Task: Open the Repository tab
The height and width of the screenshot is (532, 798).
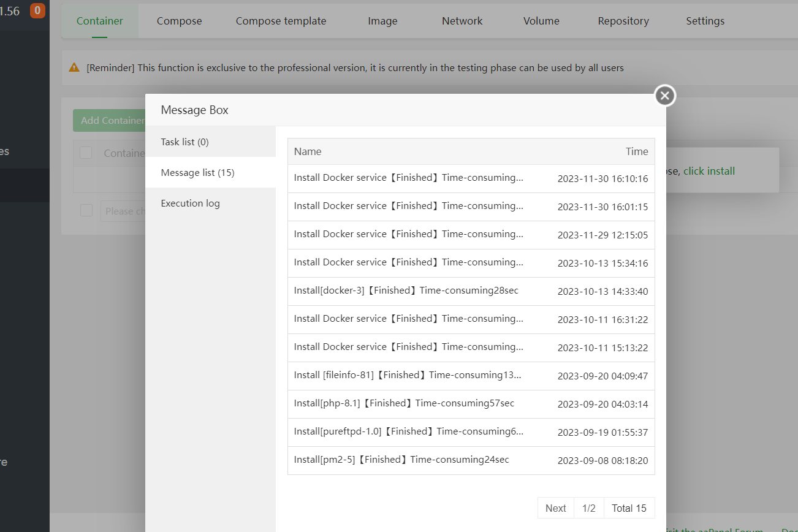Action: coord(623,21)
